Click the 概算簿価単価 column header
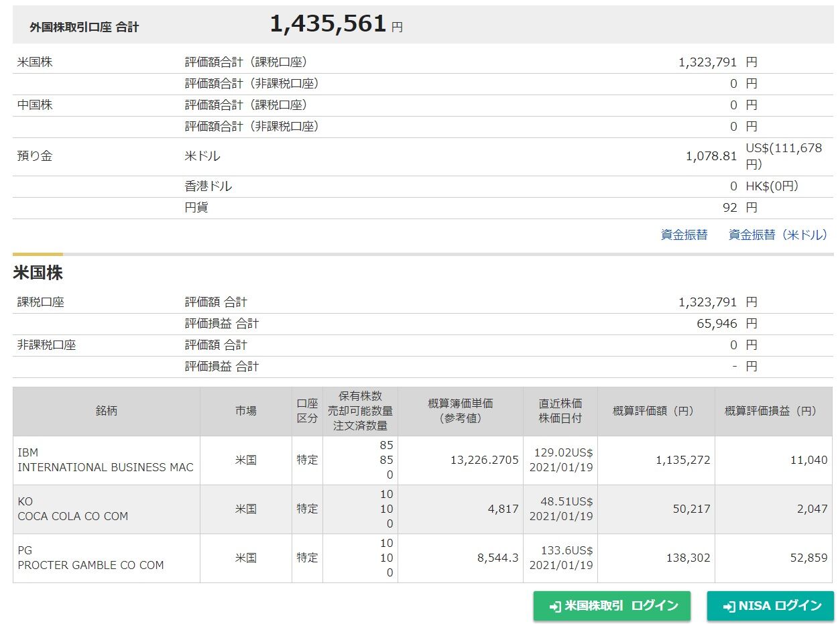The height and width of the screenshot is (624, 840). click(x=460, y=411)
